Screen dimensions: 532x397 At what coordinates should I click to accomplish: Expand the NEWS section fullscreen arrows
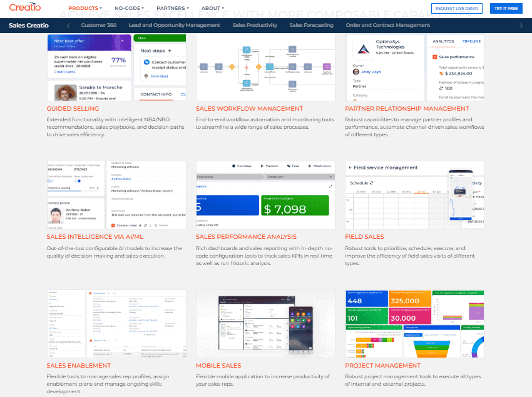(x=332, y=186)
